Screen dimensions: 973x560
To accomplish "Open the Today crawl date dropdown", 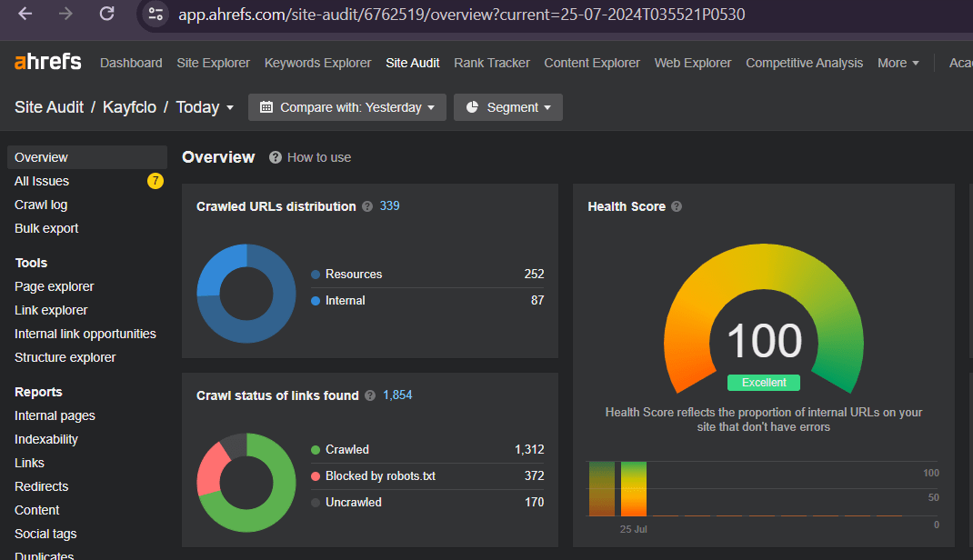I will click(205, 107).
